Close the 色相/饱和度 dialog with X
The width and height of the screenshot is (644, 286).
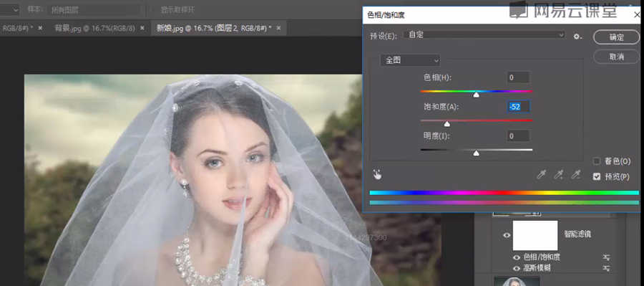(x=637, y=15)
